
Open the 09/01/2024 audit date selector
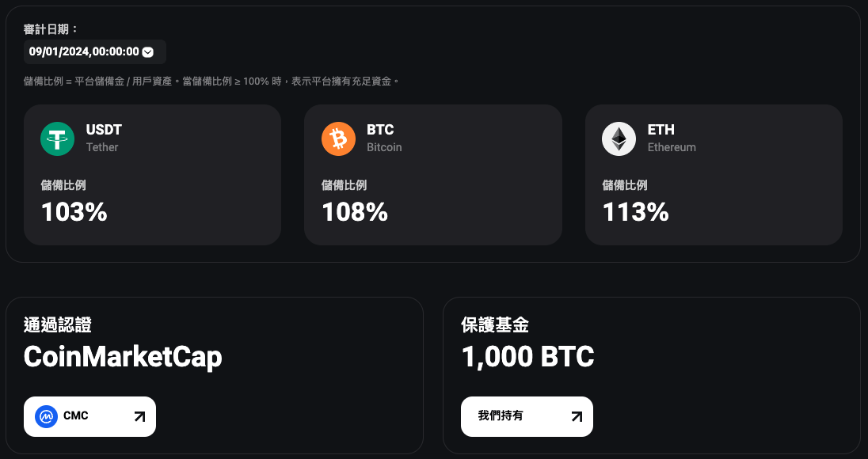[95, 52]
